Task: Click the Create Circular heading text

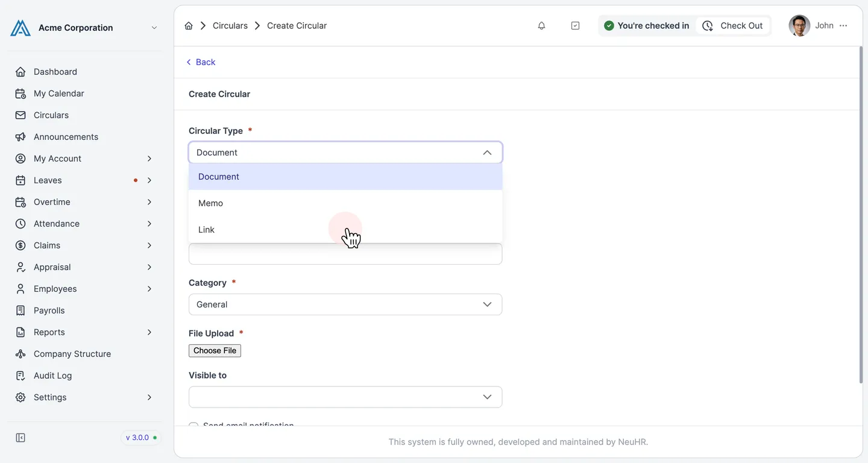Action: (219, 94)
